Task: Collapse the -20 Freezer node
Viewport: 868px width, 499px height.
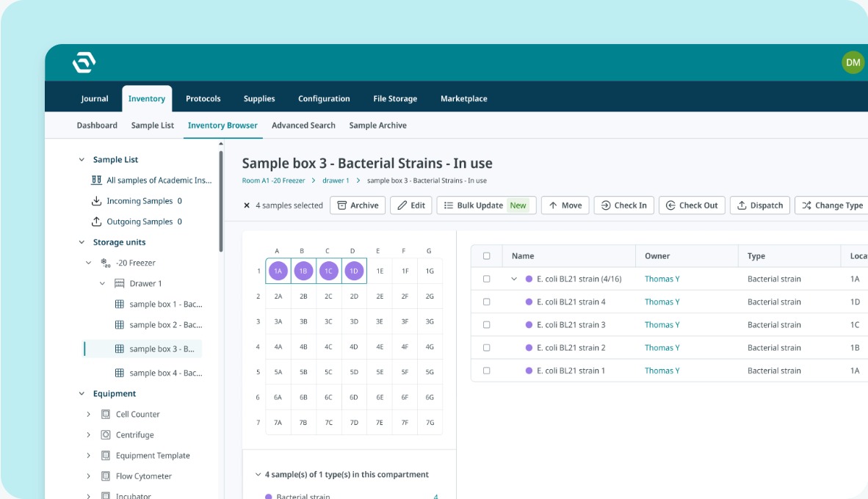Action: tap(89, 263)
